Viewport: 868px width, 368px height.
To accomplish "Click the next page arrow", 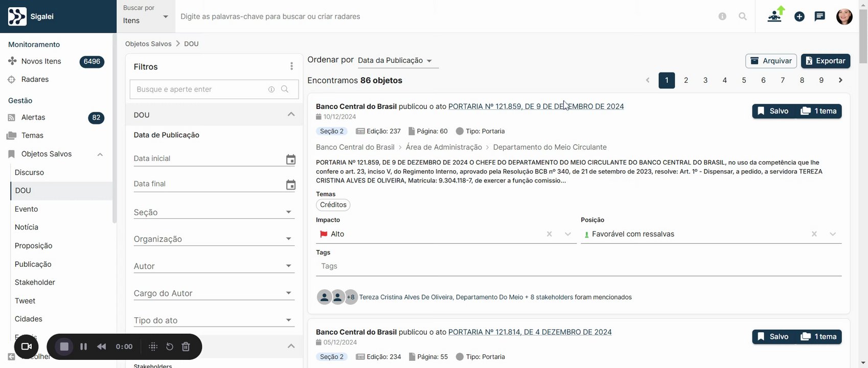I will (x=840, y=80).
